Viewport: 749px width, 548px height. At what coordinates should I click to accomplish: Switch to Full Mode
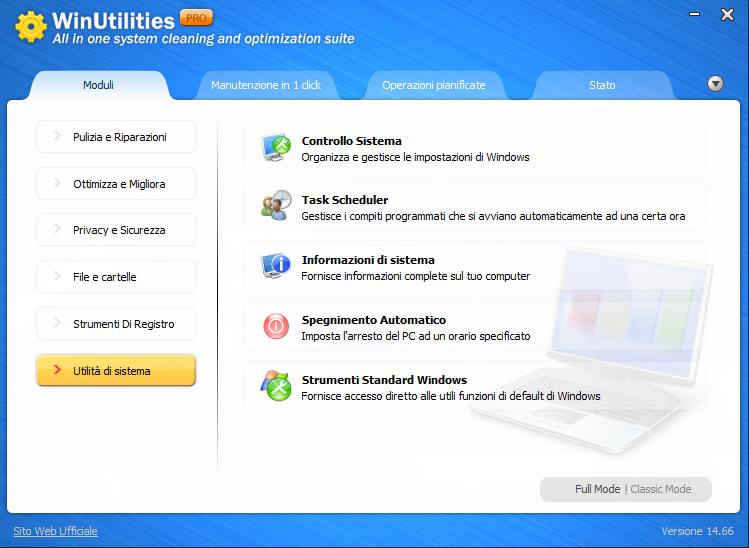coord(597,489)
